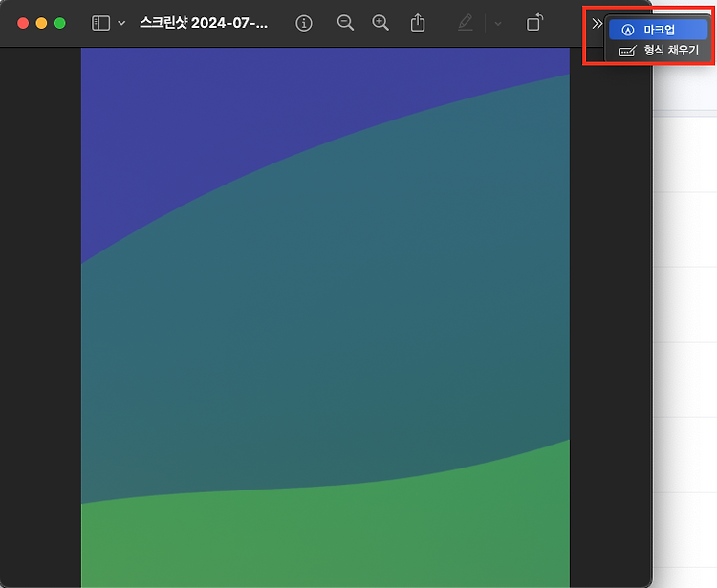Click the previewed wallpaper image
The height and width of the screenshot is (588, 717).
click(x=325, y=317)
